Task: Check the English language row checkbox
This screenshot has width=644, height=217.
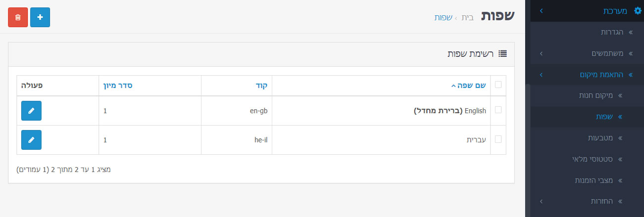Action: coord(498,110)
